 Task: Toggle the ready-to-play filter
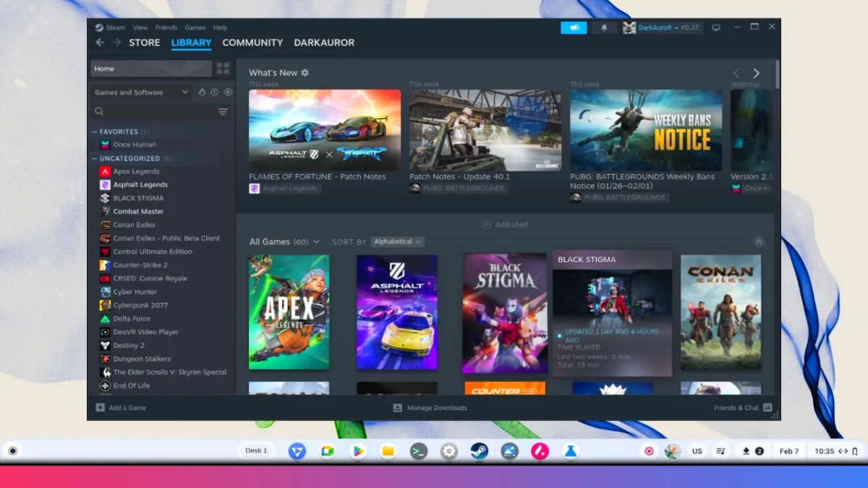tap(228, 93)
